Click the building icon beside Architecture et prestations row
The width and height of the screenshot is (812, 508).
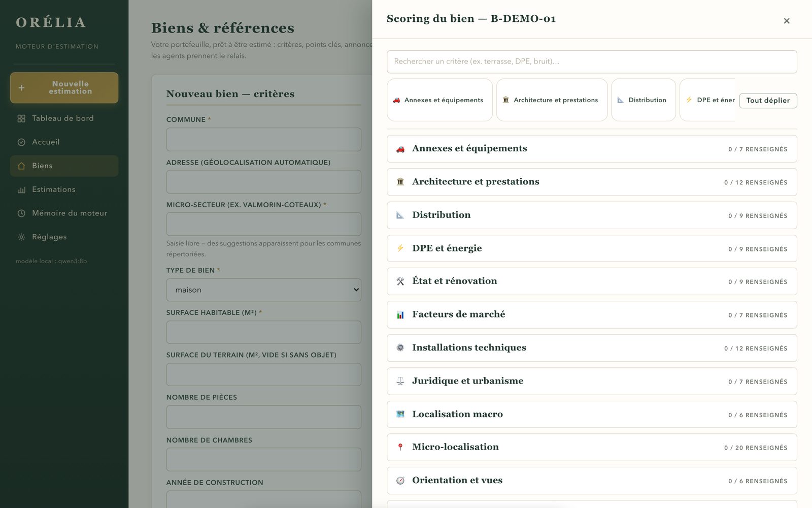tap(400, 182)
